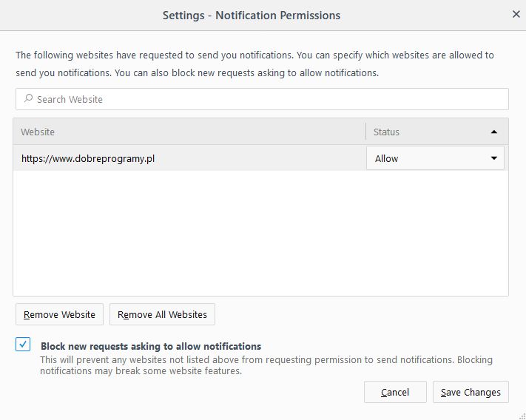Click the arrow on the Allow dropdown
526x420 pixels.
pos(493,158)
